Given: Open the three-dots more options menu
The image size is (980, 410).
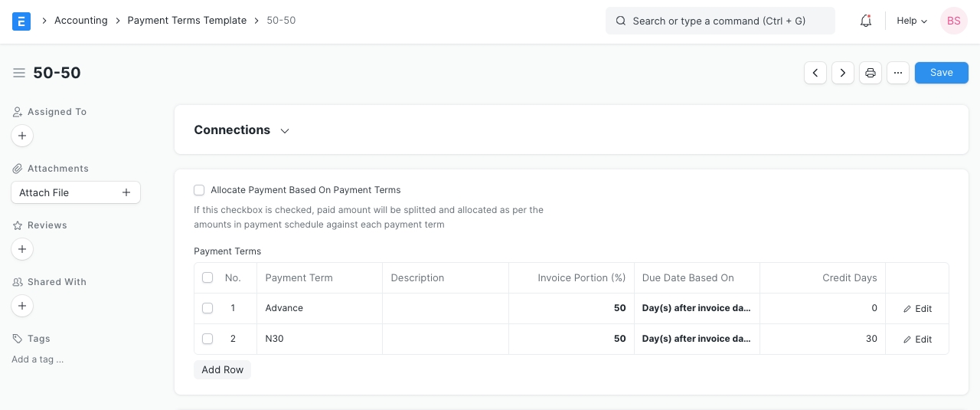Looking at the screenshot, I should click(x=898, y=73).
